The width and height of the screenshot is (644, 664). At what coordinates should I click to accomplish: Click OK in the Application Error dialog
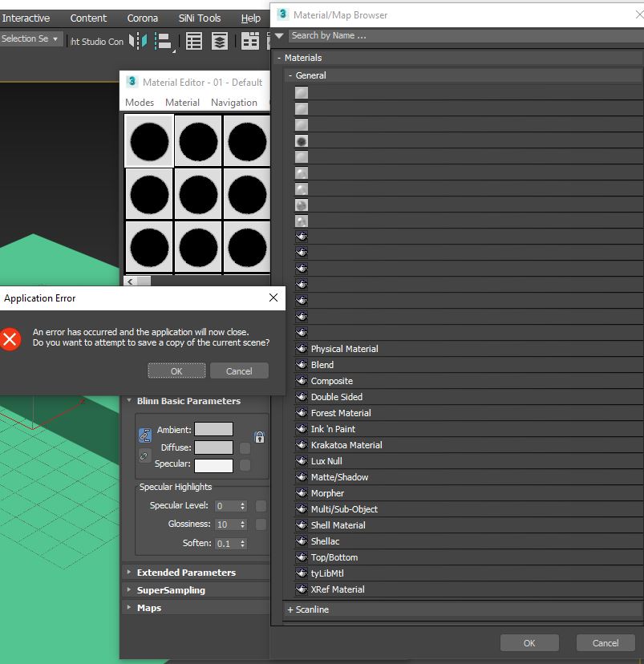coord(176,370)
